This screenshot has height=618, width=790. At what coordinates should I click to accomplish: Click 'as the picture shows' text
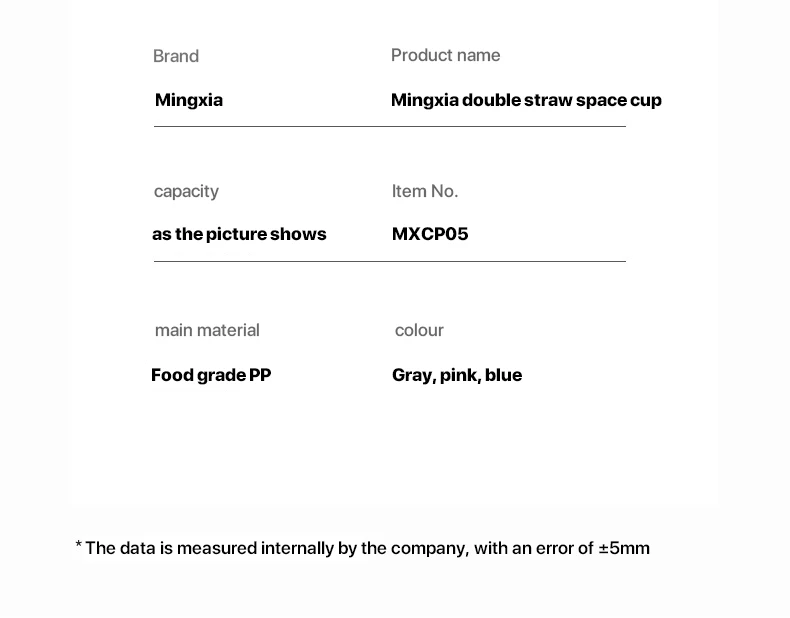[x=239, y=234]
